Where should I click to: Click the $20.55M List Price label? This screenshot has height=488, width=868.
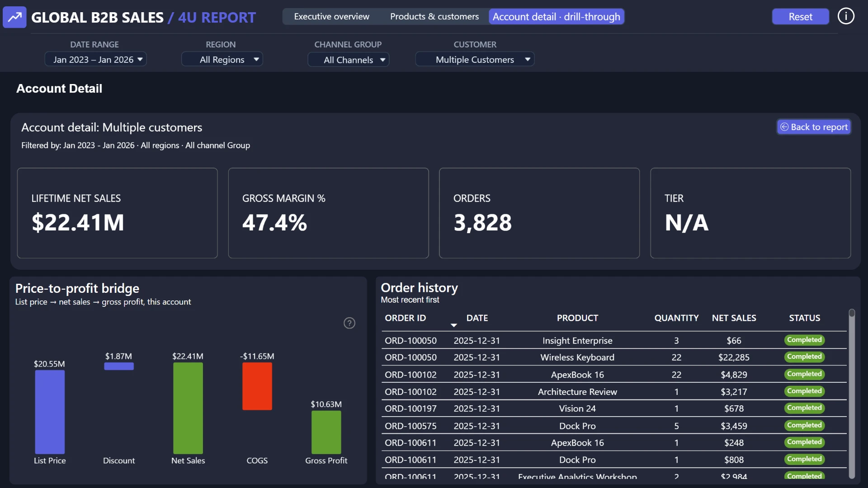[49, 364]
